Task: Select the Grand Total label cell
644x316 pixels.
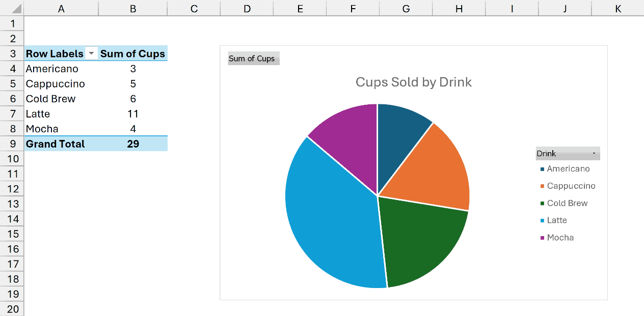Action: [61, 144]
